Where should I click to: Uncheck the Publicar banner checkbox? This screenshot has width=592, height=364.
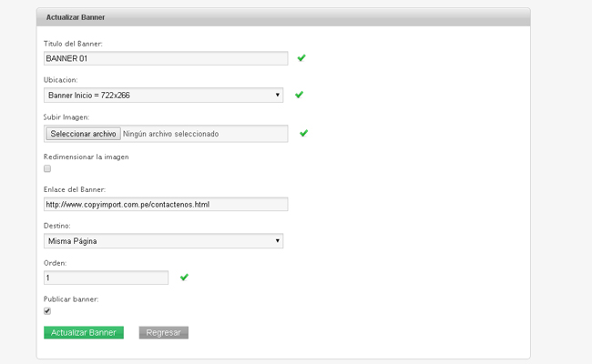pos(47,311)
